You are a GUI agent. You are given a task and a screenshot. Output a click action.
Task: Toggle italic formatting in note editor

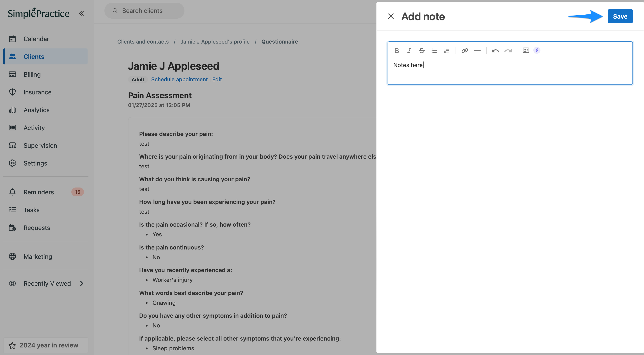pos(409,51)
